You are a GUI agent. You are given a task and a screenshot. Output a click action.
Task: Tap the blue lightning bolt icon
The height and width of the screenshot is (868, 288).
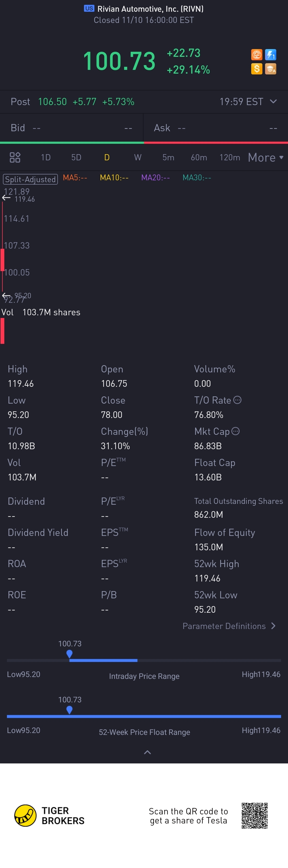click(270, 55)
